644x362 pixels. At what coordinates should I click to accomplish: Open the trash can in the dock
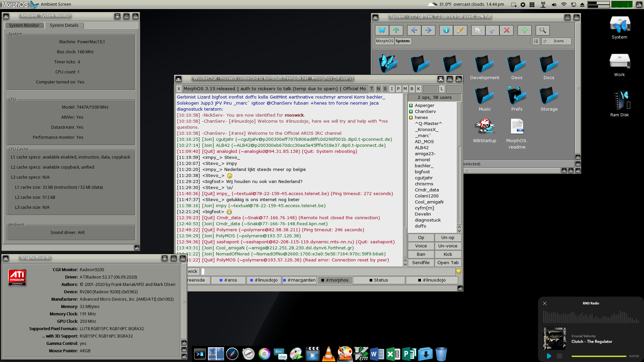[x=441, y=354]
